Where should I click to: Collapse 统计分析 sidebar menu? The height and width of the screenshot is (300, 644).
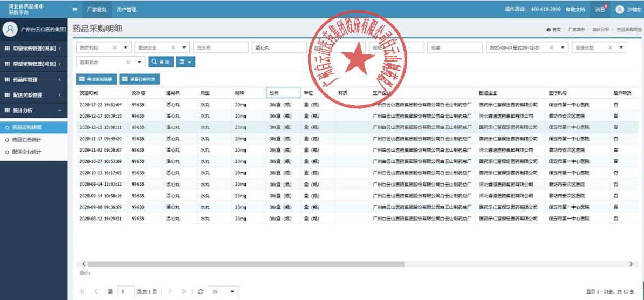pos(33,111)
